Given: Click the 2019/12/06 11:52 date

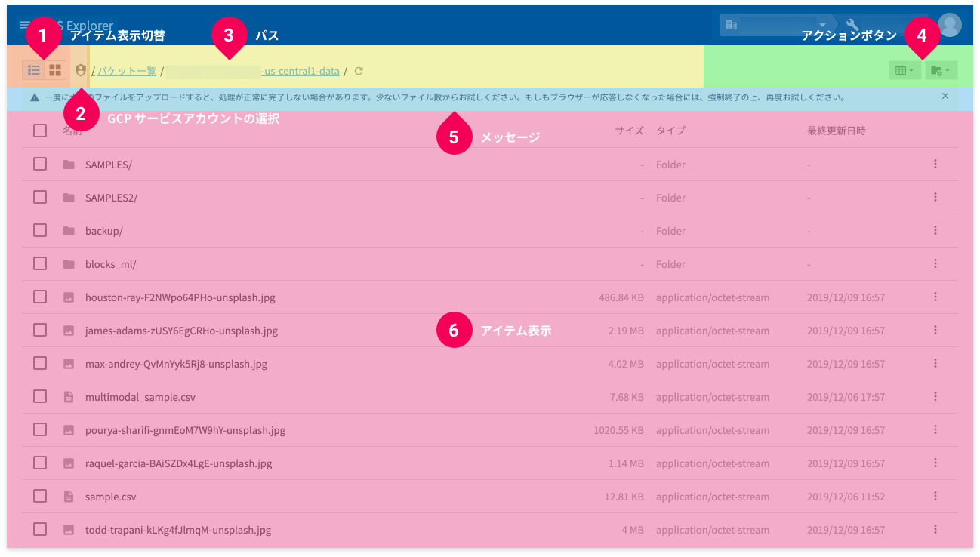Looking at the screenshot, I should (x=846, y=497).
